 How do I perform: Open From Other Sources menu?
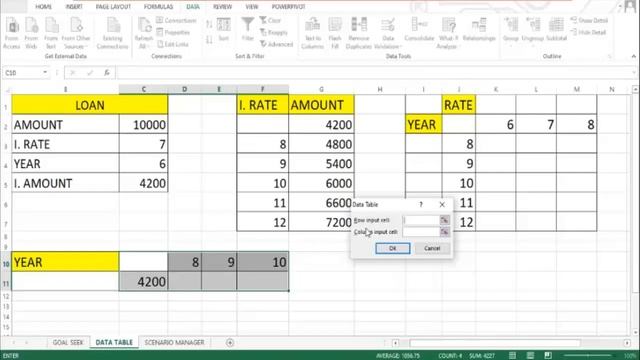click(76, 33)
